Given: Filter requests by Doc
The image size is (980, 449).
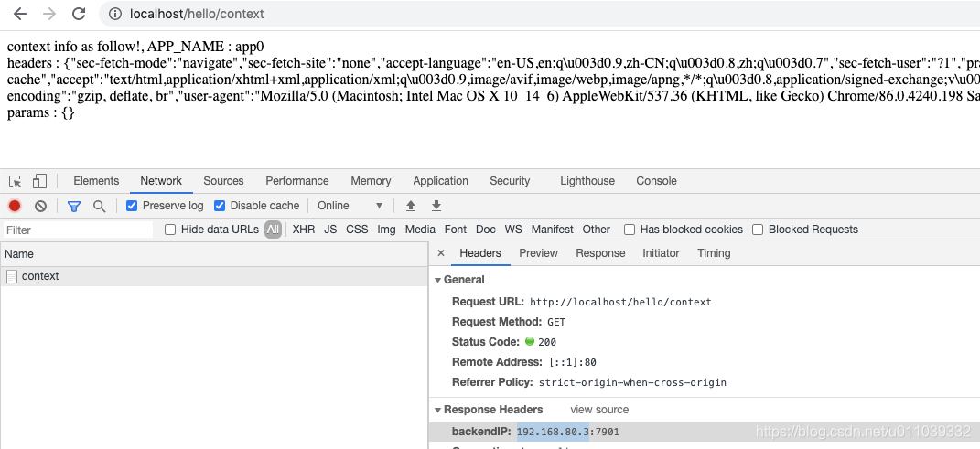Looking at the screenshot, I should coord(486,230).
